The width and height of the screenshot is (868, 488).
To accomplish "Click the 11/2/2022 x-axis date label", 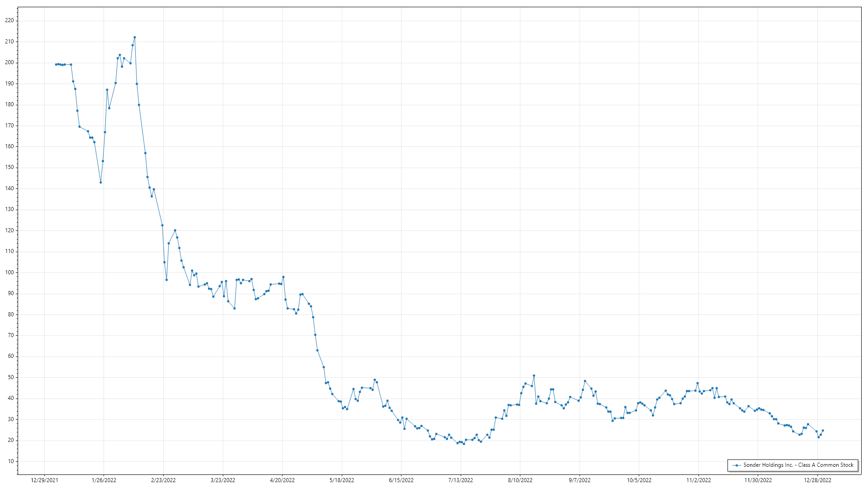I will pos(698,480).
